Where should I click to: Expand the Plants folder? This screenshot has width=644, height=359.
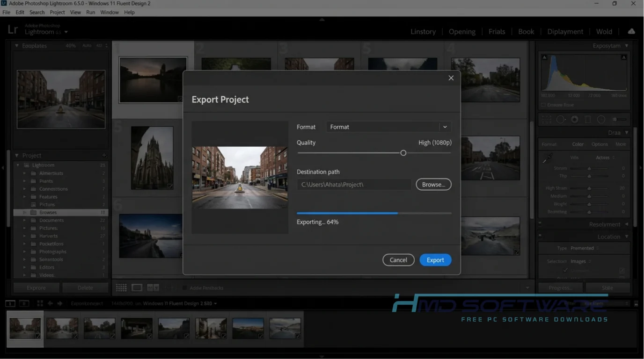coord(25,181)
